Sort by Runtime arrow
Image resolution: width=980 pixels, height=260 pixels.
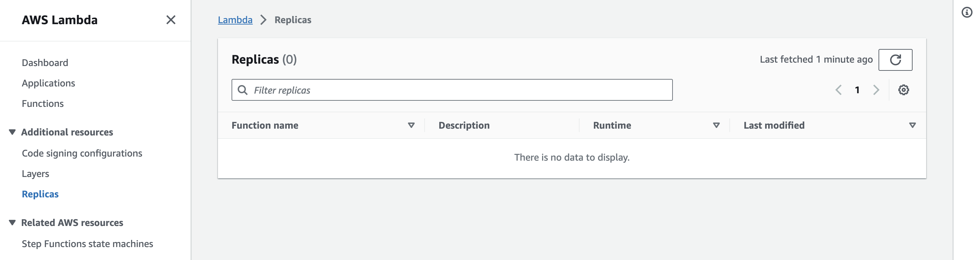716,126
